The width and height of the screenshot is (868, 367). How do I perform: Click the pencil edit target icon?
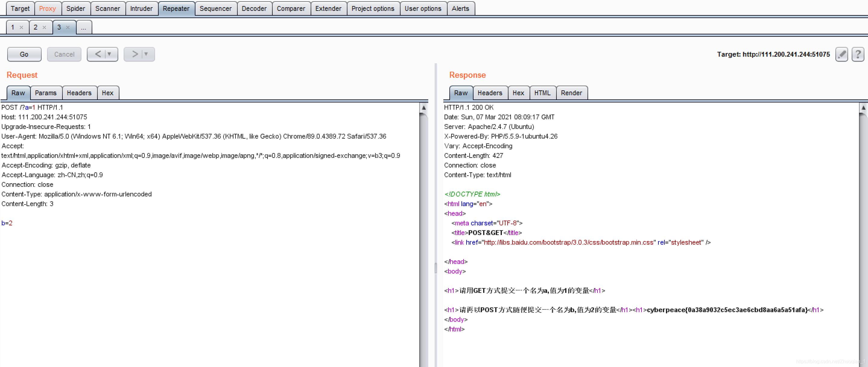tap(841, 54)
